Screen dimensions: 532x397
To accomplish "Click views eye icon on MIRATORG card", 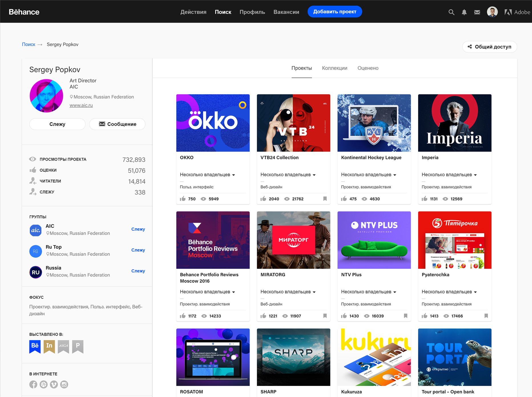I will click(285, 316).
